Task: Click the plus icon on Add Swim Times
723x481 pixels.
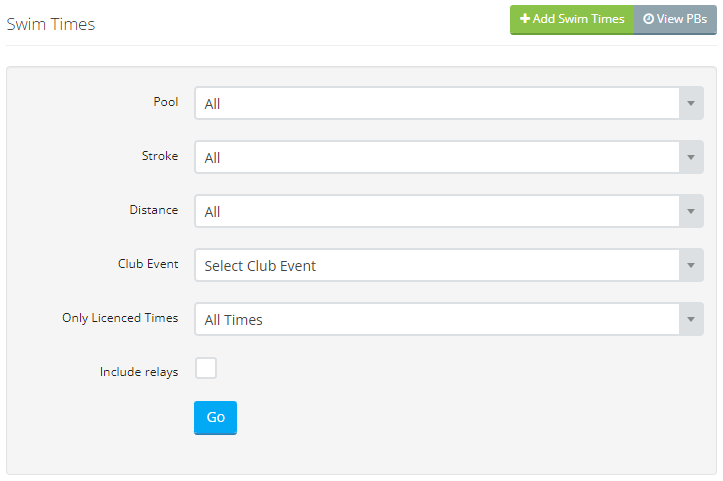Action: click(525, 18)
